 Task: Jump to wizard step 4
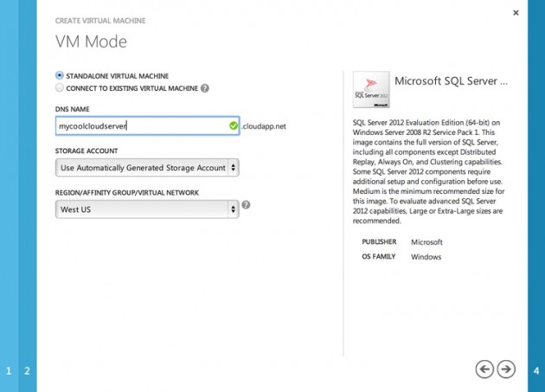point(536,371)
